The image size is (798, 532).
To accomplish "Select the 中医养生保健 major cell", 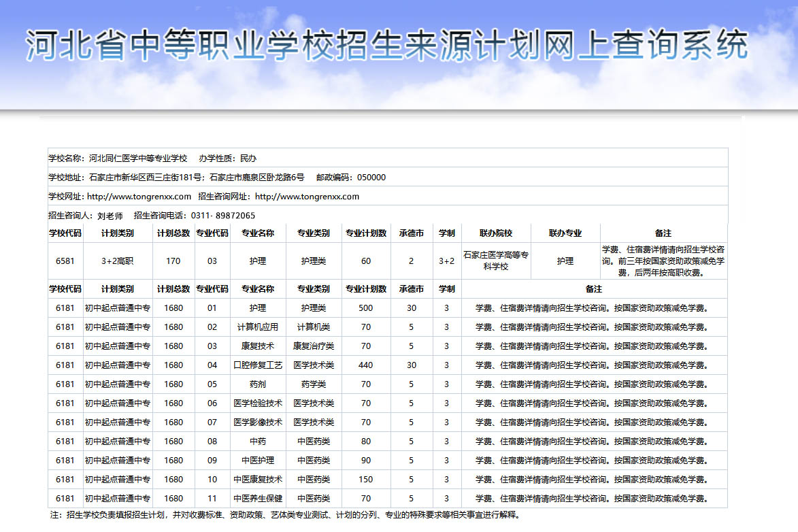I will pos(258,499).
